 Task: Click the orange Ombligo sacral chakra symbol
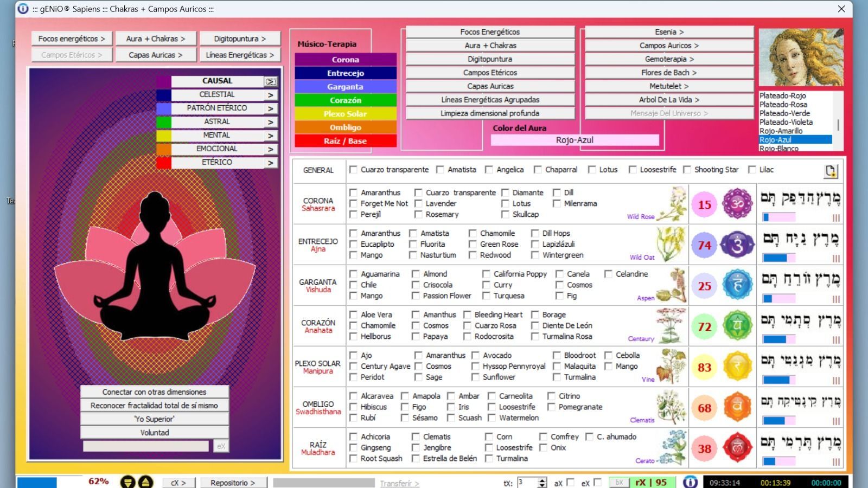coord(737,407)
